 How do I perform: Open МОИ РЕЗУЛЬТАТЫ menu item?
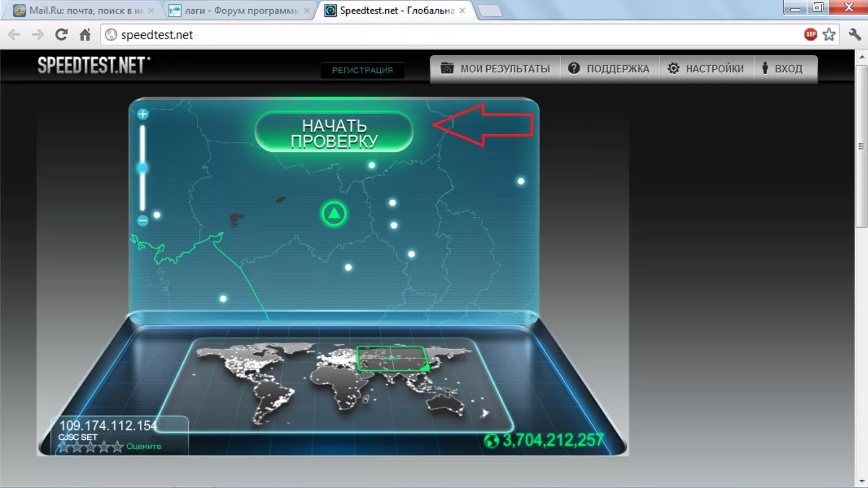496,69
